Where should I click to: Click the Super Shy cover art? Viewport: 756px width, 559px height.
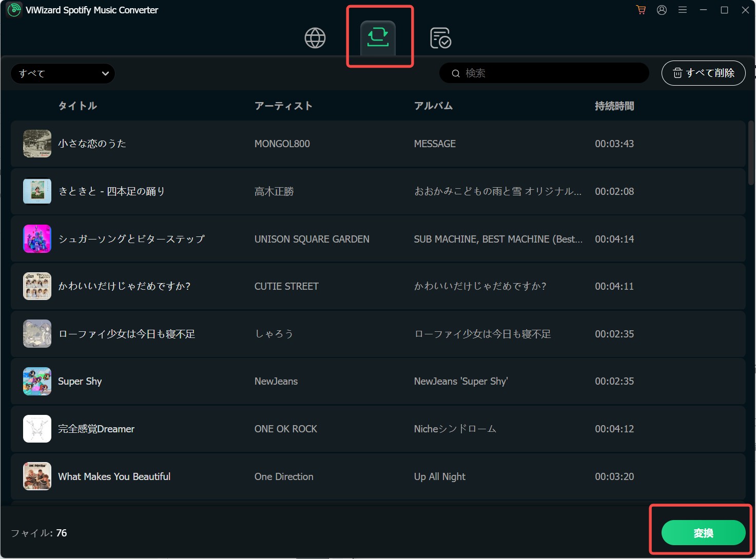[37, 381]
